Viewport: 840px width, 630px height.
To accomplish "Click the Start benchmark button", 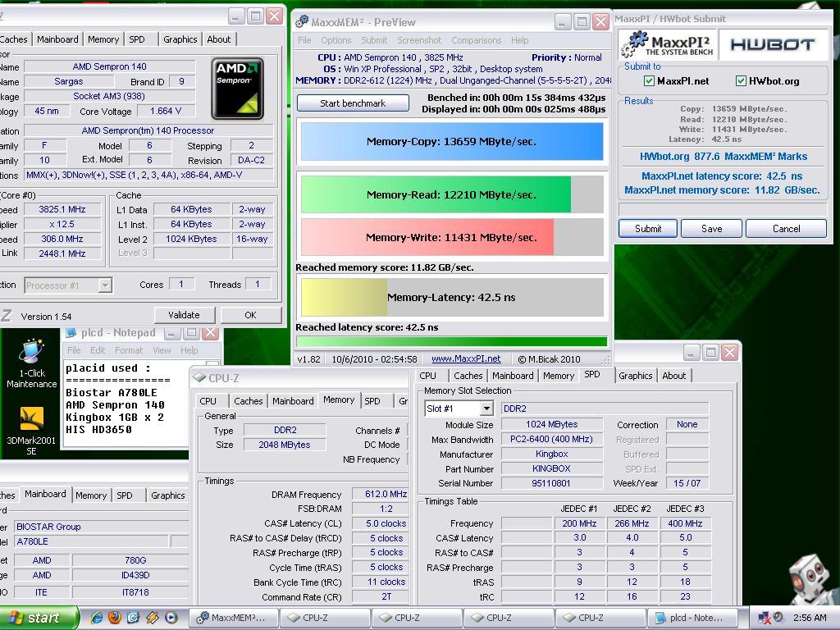I will [353, 103].
